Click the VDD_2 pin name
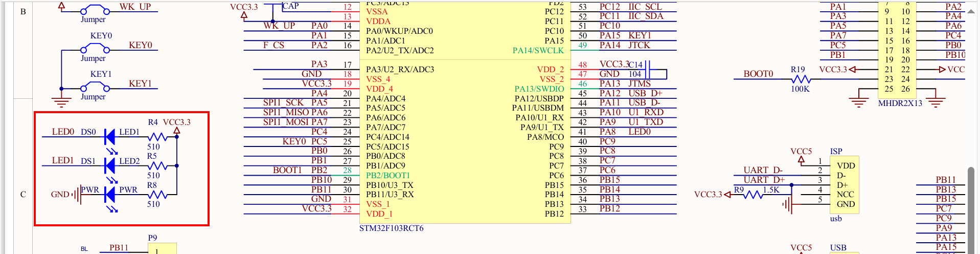 point(550,70)
